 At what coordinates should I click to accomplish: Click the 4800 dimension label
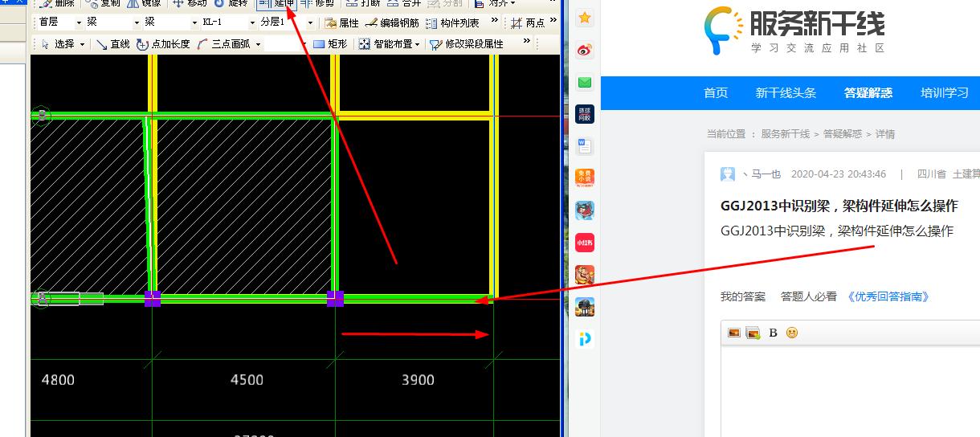click(x=58, y=380)
